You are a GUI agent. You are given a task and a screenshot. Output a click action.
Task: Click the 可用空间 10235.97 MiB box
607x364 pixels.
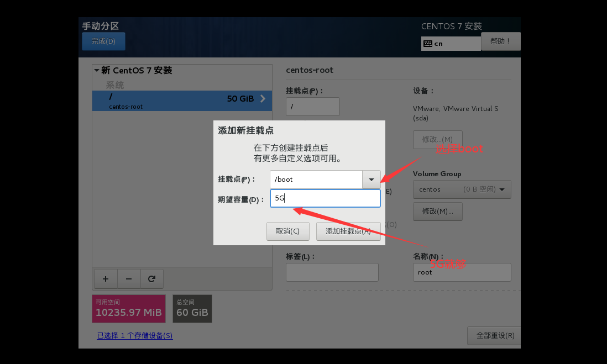(128, 309)
